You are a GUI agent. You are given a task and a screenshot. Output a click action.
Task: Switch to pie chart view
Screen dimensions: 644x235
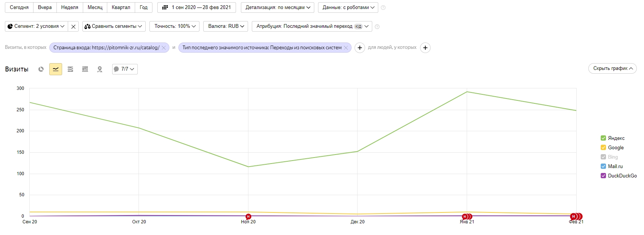click(x=41, y=69)
